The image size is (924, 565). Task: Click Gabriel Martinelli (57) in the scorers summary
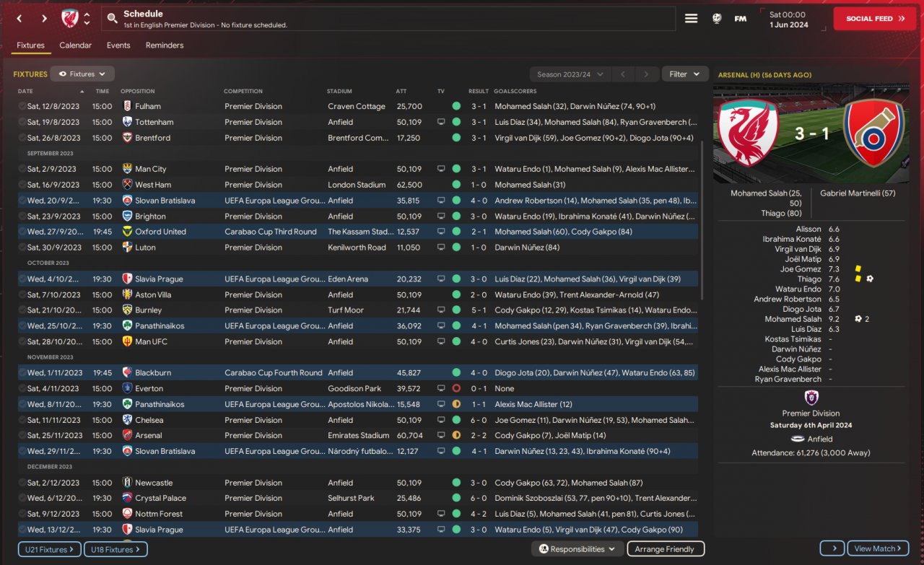coord(858,193)
